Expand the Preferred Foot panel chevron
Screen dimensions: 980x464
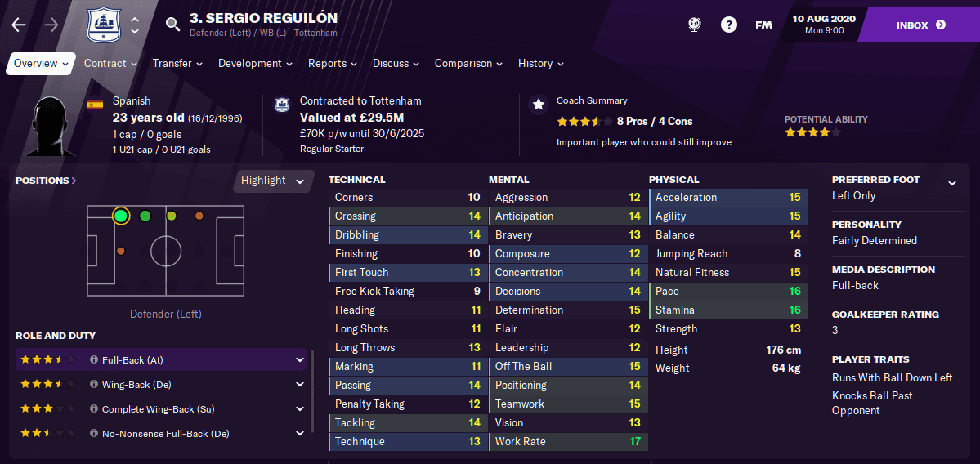point(952,183)
